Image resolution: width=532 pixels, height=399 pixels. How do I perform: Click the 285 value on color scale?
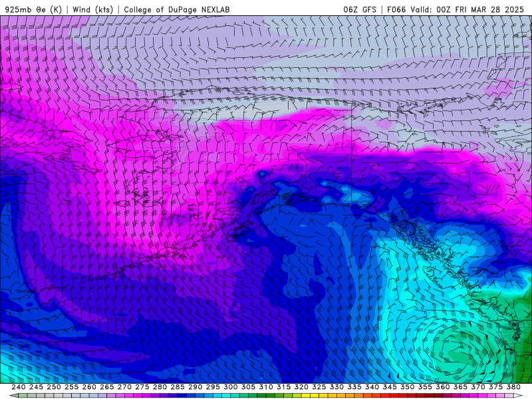pos(178,387)
